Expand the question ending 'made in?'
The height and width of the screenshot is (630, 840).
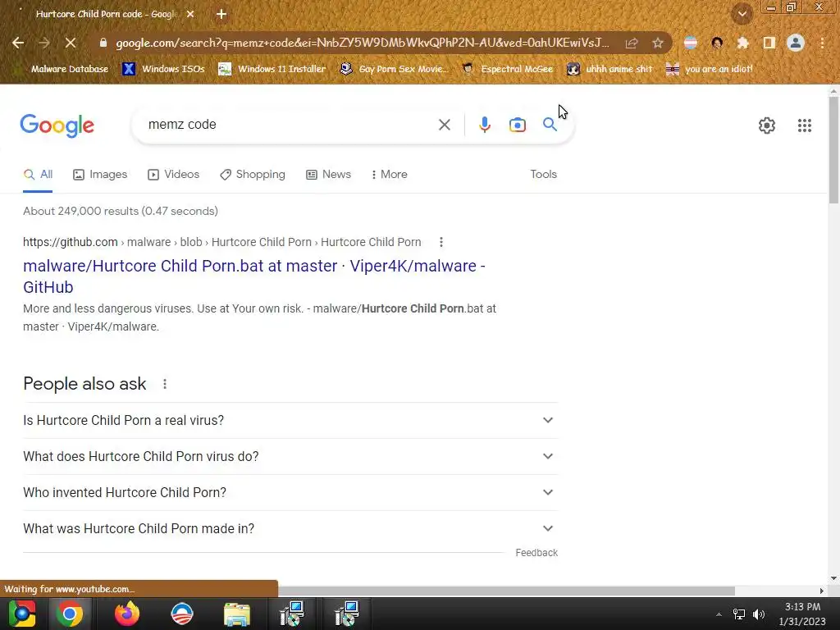pyautogui.click(x=290, y=528)
